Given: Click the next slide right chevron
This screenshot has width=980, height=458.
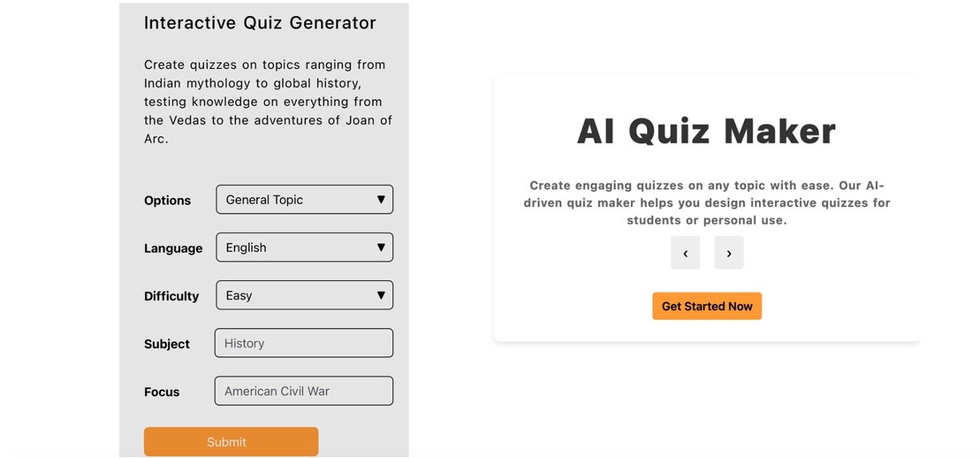Looking at the screenshot, I should coord(729,253).
